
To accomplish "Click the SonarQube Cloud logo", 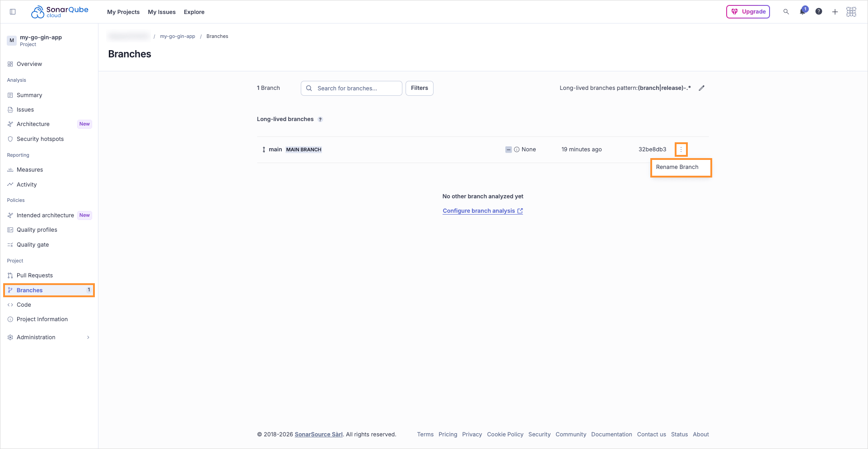I will tap(60, 12).
